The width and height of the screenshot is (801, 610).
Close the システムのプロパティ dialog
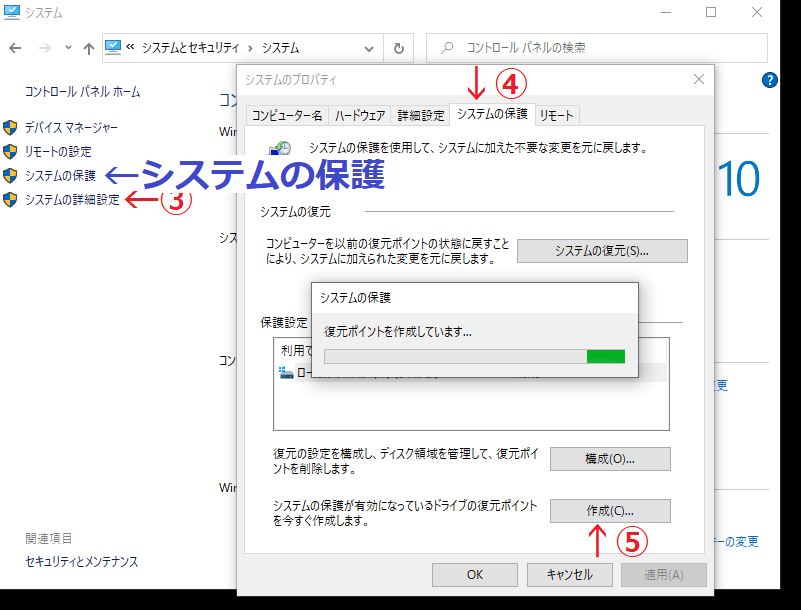(698, 79)
